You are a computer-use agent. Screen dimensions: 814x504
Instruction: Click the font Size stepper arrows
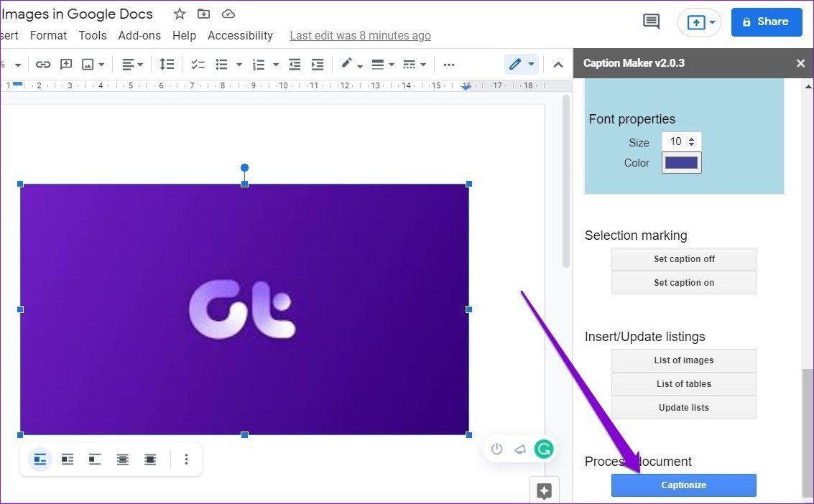(691, 141)
